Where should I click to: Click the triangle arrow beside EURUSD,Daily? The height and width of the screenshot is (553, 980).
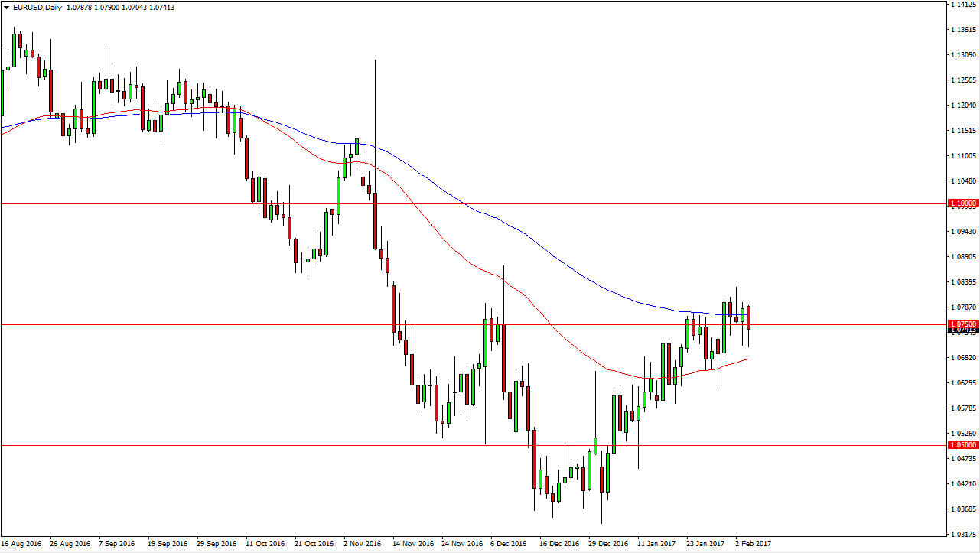pos(7,6)
